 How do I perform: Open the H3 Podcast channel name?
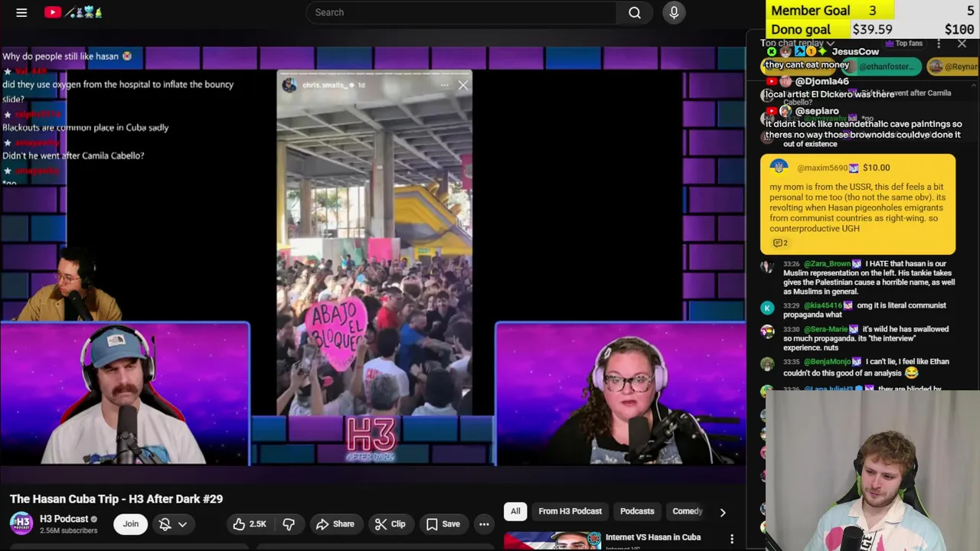(64, 519)
